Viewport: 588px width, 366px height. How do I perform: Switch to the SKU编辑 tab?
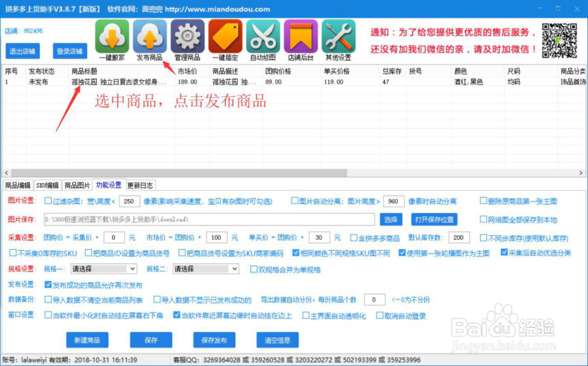(x=47, y=185)
